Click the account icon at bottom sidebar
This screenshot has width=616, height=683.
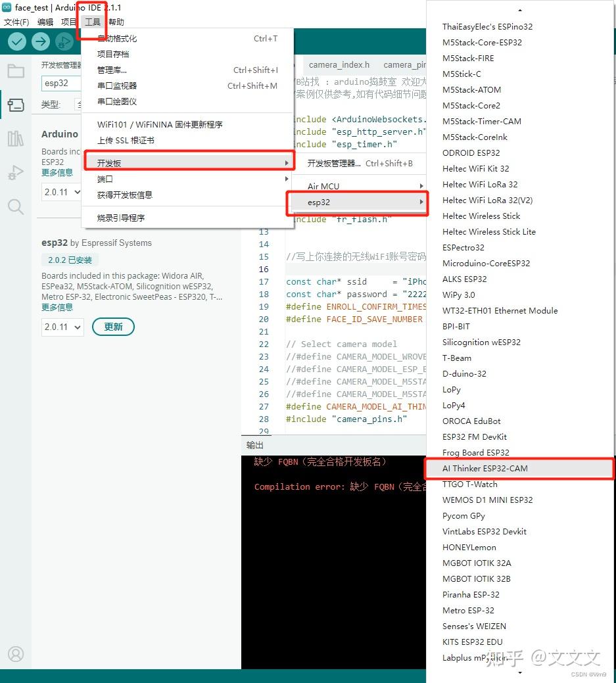[x=16, y=654]
